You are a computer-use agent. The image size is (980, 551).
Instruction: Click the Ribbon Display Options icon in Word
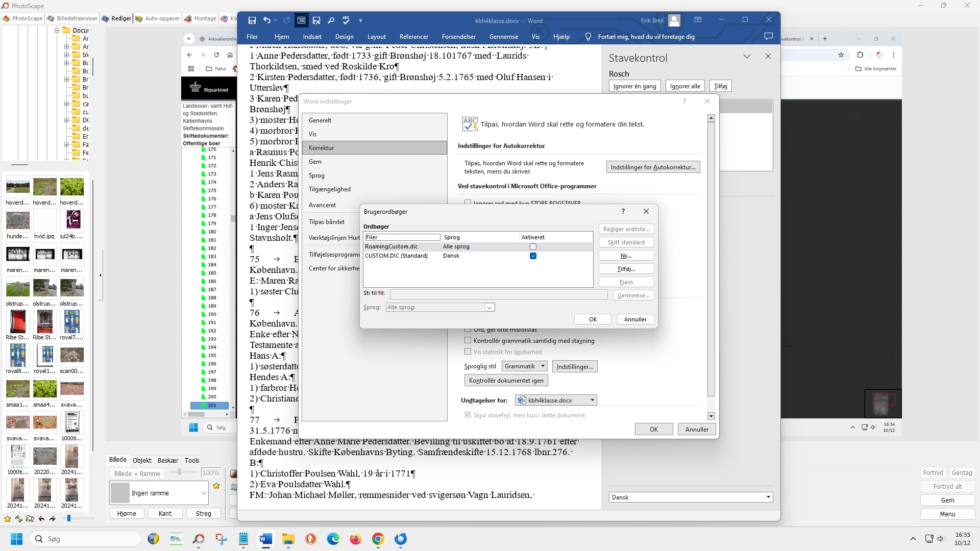(x=698, y=20)
